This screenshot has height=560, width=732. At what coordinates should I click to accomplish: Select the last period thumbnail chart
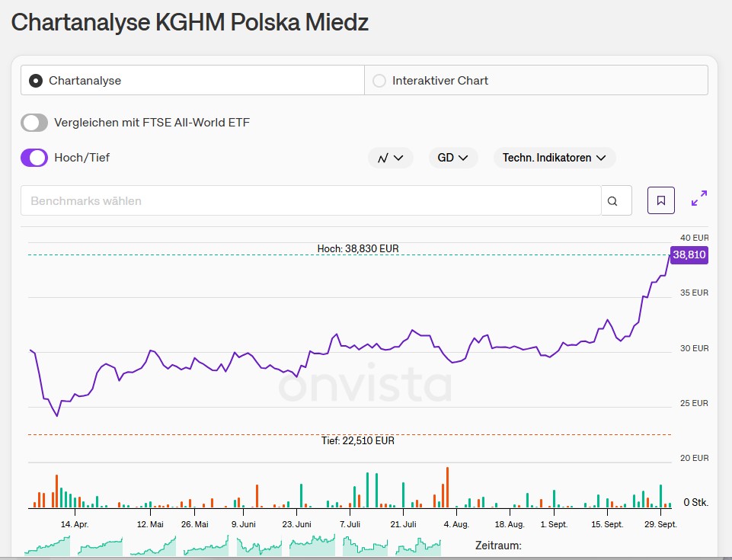pos(418,546)
